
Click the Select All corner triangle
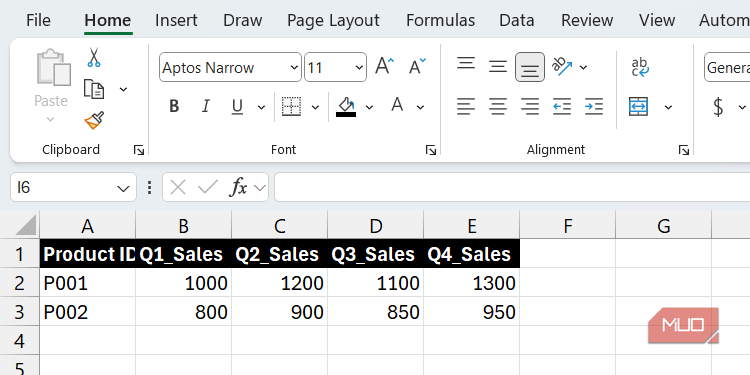pos(26,225)
